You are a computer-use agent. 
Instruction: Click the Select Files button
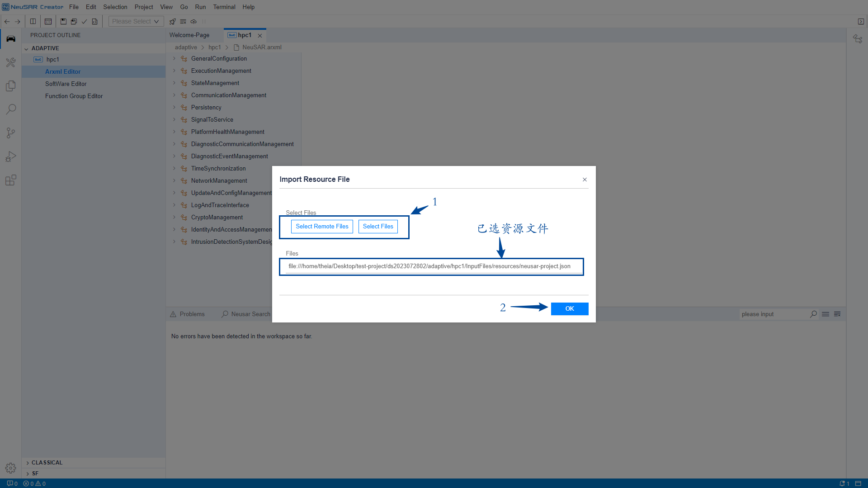378,227
